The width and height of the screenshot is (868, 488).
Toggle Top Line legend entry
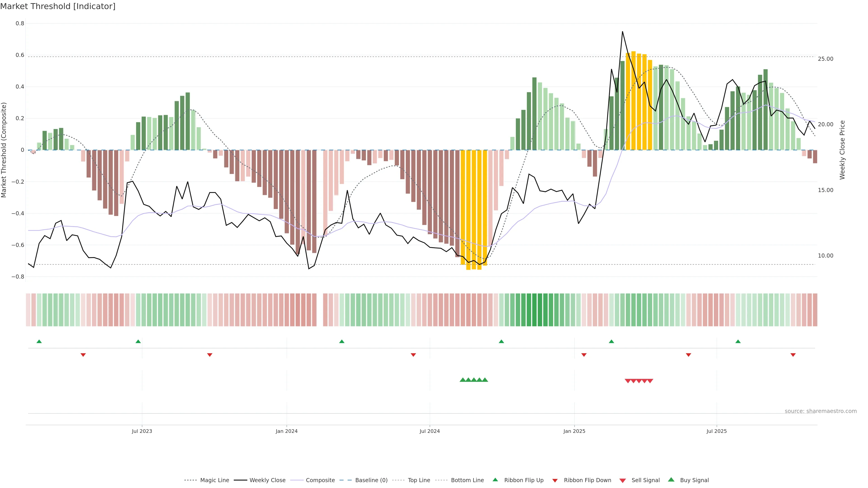(x=419, y=480)
